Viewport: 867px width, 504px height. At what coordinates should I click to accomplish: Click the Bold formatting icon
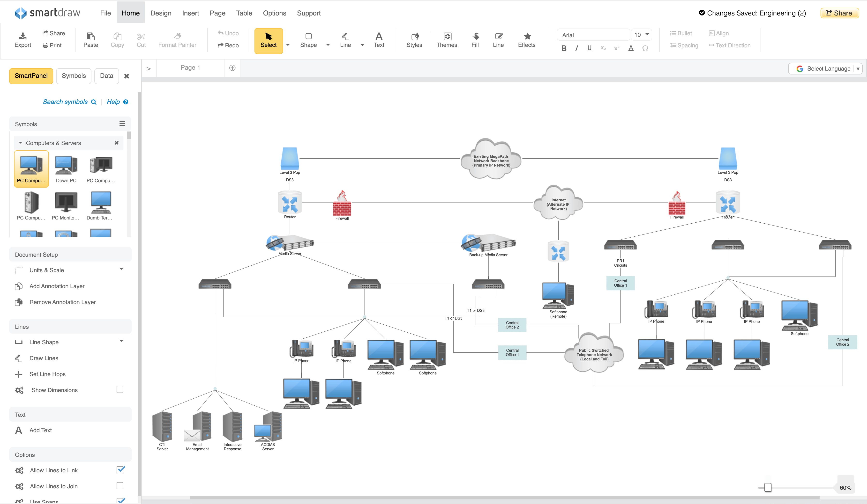pos(564,49)
